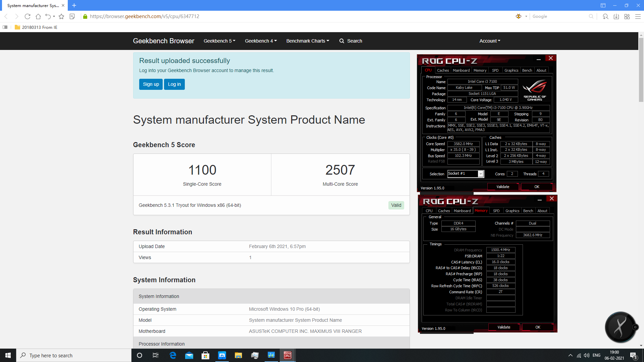
Task: Open SPD tab in lower CPU-Z window
Action: click(x=496, y=211)
